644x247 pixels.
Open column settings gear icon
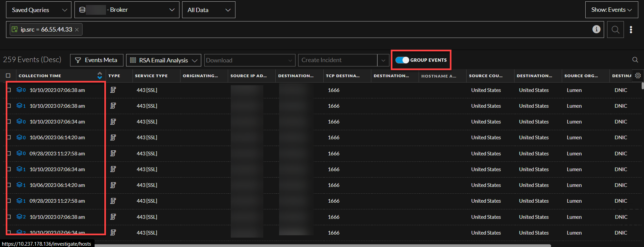[638, 76]
